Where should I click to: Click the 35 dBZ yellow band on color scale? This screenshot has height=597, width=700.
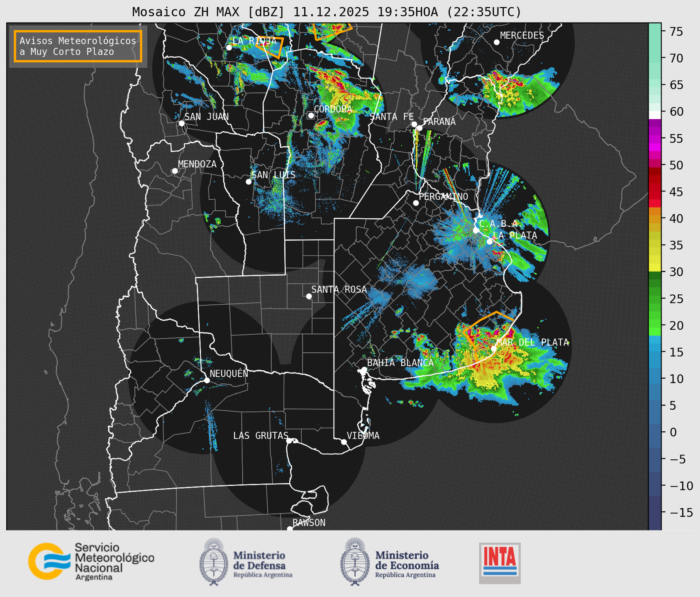click(655, 245)
